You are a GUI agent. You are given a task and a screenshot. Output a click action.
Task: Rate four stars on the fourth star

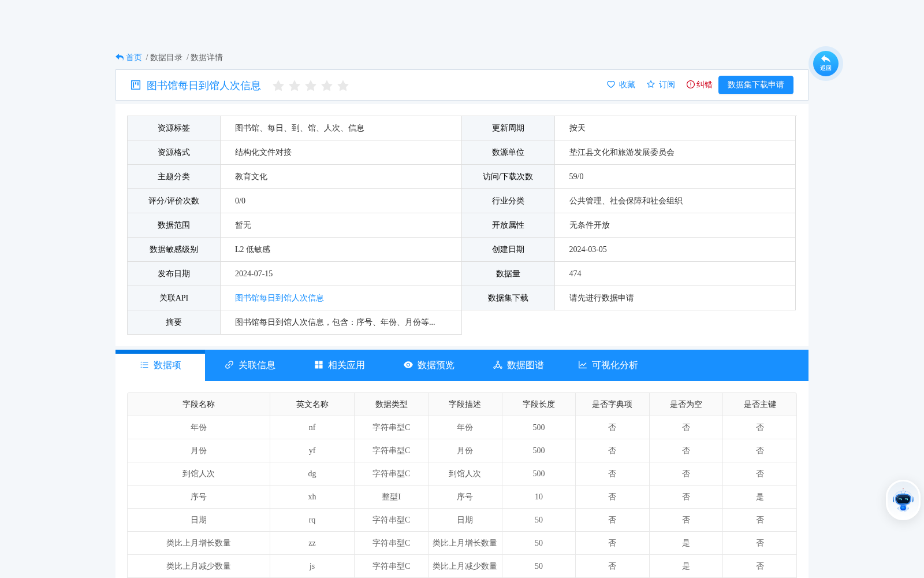pyautogui.click(x=326, y=86)
